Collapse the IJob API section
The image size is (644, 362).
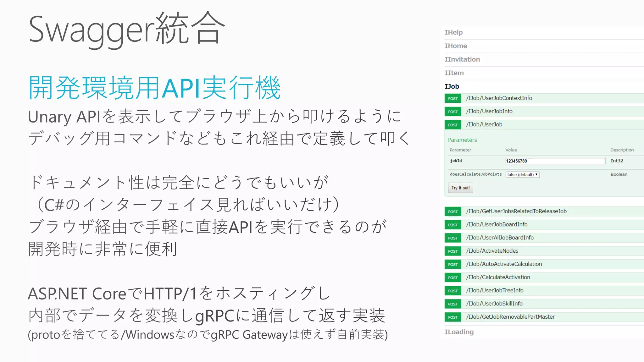point(452,86)
